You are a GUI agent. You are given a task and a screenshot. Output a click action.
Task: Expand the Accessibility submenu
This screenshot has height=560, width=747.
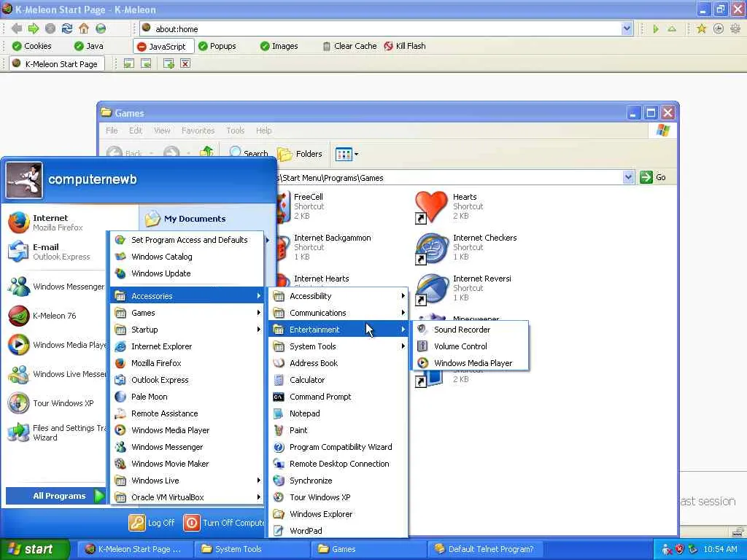click(338, 296)
